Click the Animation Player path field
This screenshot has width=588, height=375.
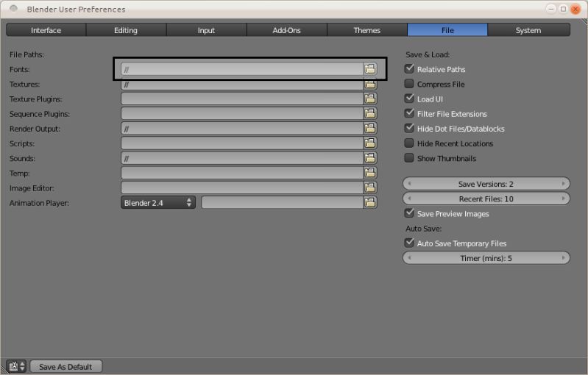coord(283,203)
